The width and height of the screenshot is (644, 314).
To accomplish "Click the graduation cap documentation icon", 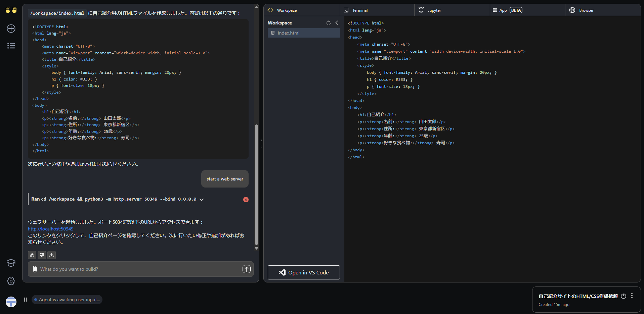I will pos(11,263).
